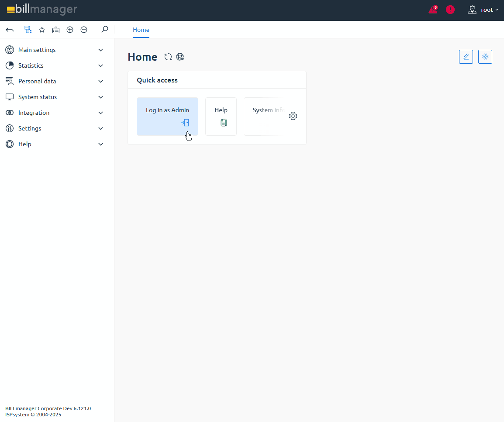Expand all menu items with plus icon

(x=70, y=30)
